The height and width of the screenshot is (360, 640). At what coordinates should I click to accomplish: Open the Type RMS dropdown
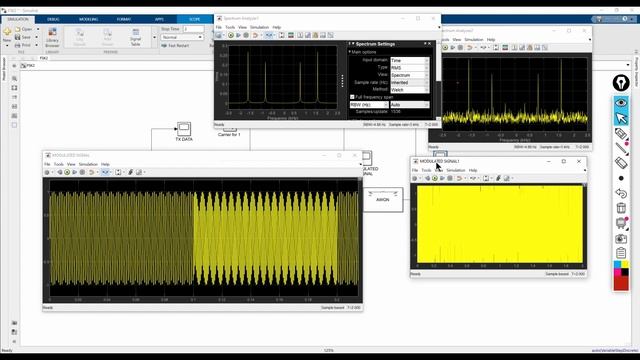click(410, 68)
